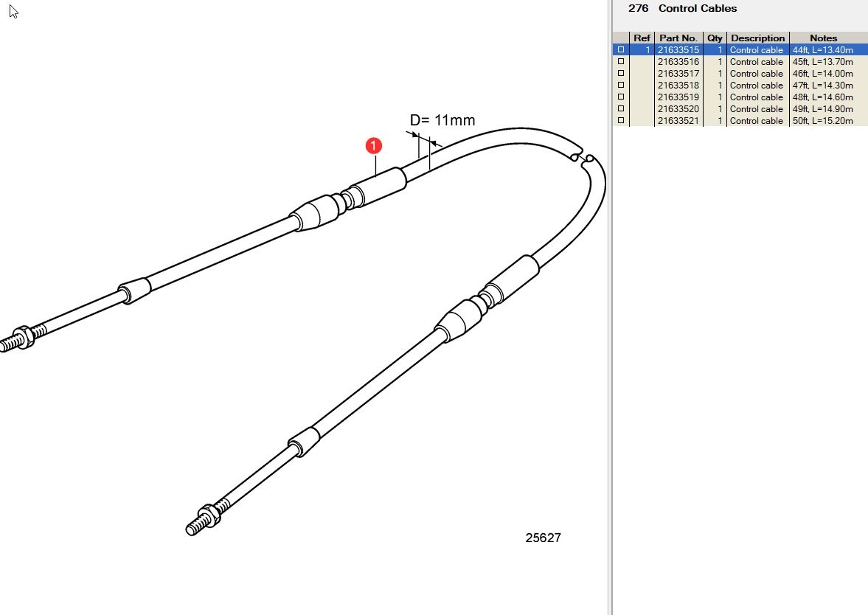Click the Part No. column header

click(678, 38)
